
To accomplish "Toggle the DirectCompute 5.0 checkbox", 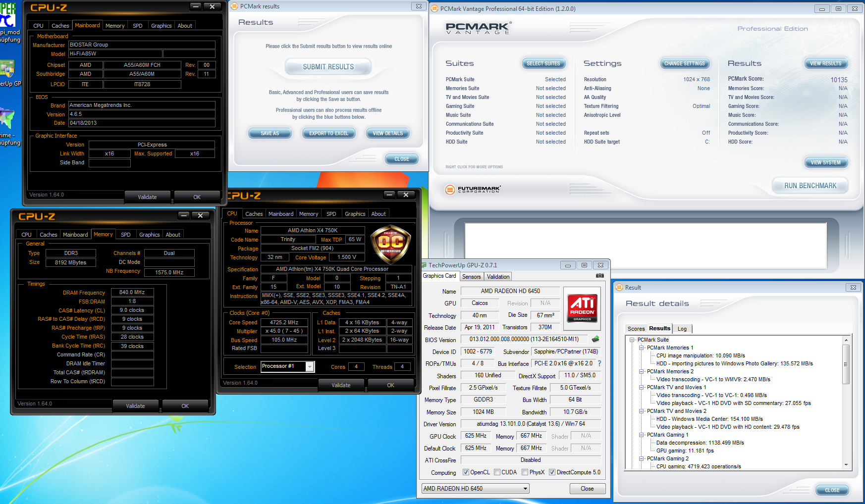I will click(x=552, y=472).
